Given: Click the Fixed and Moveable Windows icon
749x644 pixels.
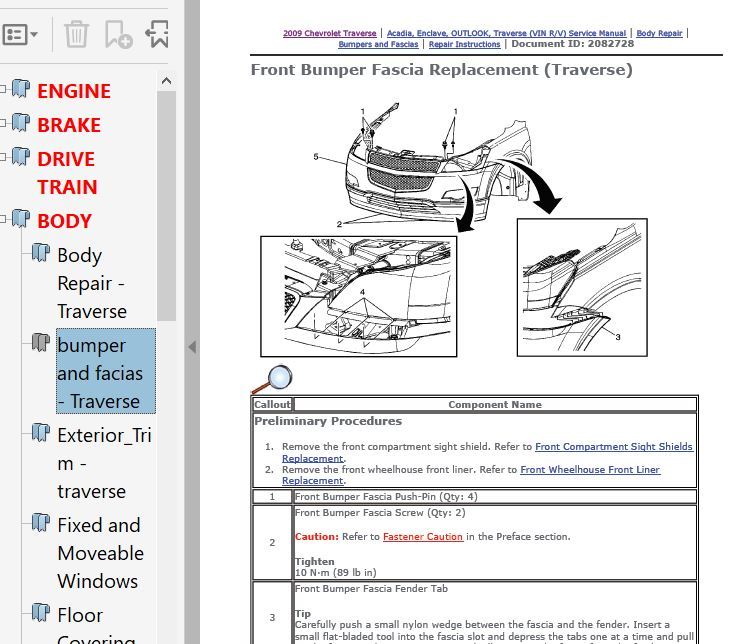Looking at the screenshot, I should click(41, 523).
